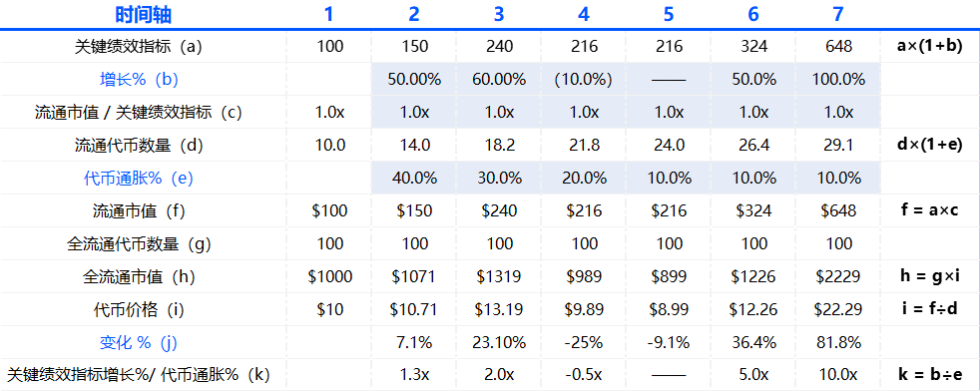Click the k = b÷e formula cell
The width and height of the screenshot is (980, 391).
[x=931, y=375]
